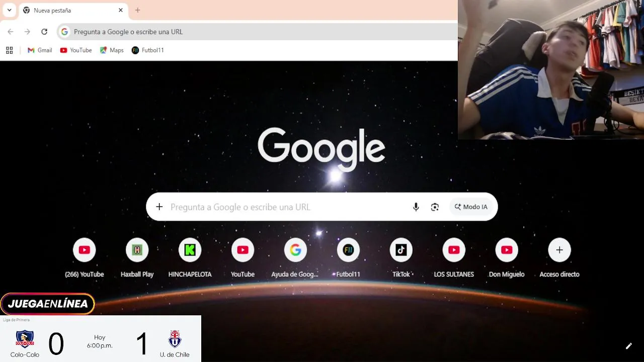Open the YouTube shortcut tile
The image size is (644, 362).
[x=243, y=258]
